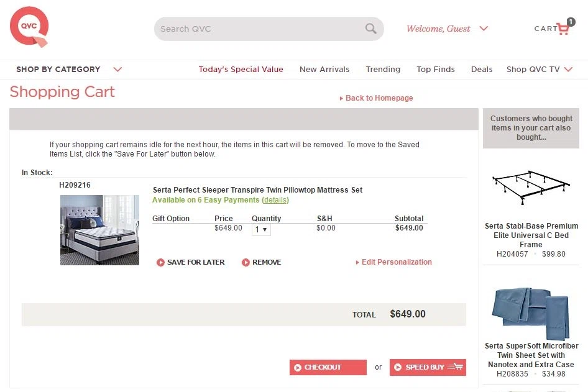Click the Shopping Cart heading
Screen dimensions: 588x392
click(x=62, y=92)
